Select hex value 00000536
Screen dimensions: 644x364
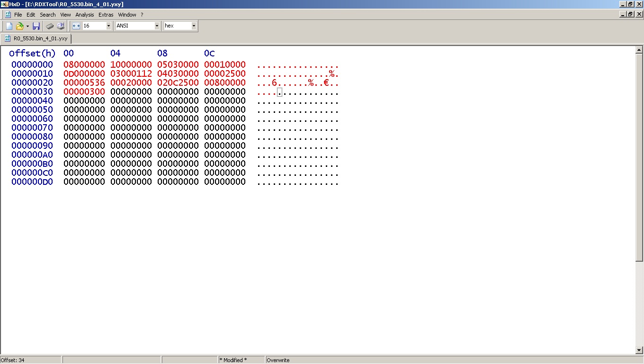pyautogui.click(x=84, y=82)
